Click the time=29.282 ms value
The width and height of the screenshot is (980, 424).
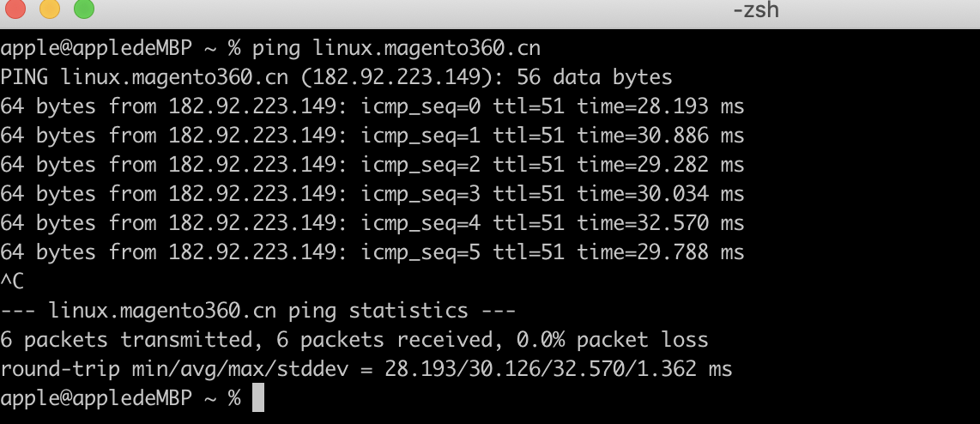click(x=660, y=165)
